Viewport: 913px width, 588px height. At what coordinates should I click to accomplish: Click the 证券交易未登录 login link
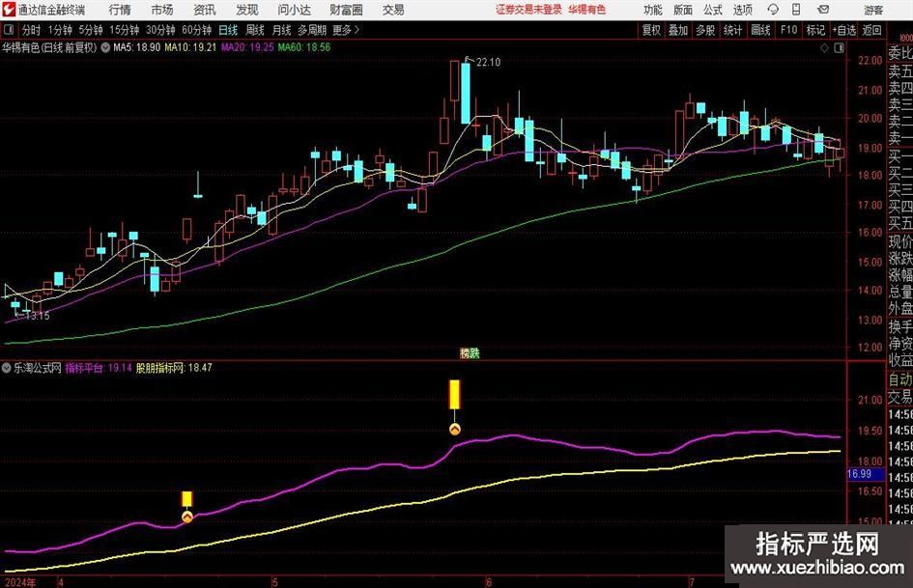528,10
